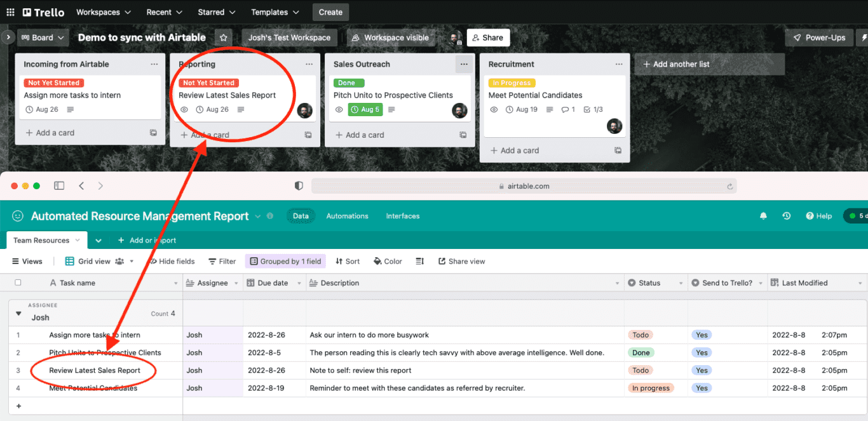Open Airtable row height icon
This screenshot has width=868, height=421.
(420, 261)
